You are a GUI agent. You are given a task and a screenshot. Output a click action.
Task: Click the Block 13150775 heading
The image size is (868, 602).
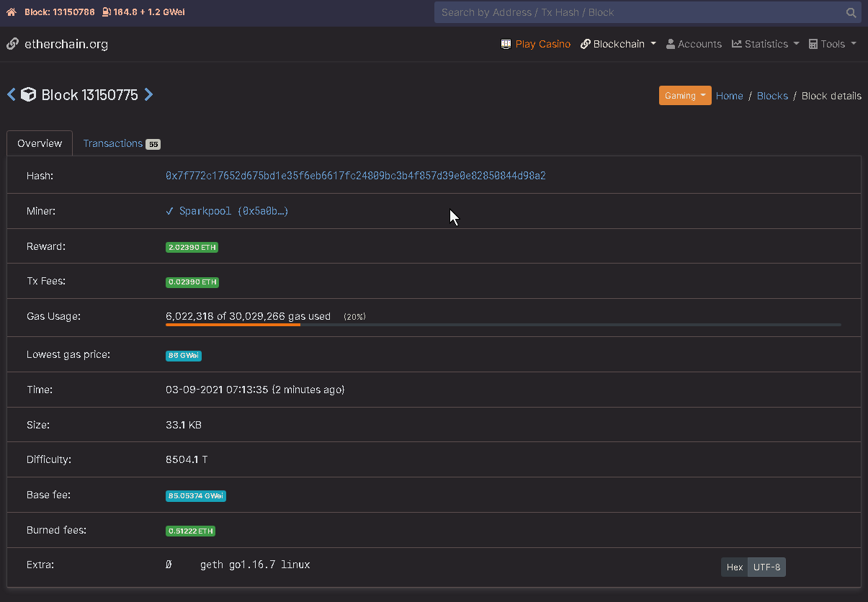[90, 94]
